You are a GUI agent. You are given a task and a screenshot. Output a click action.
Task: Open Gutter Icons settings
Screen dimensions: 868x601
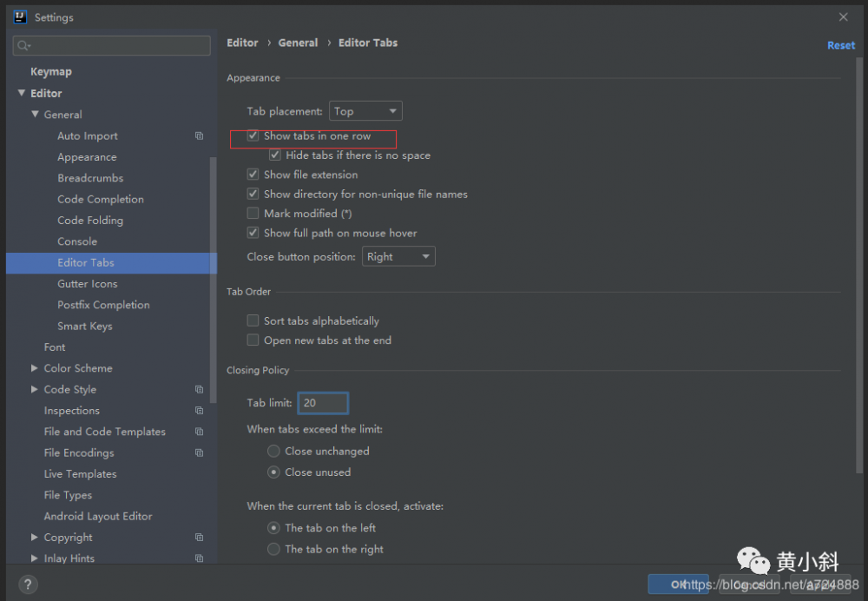[x=88, y=284]
